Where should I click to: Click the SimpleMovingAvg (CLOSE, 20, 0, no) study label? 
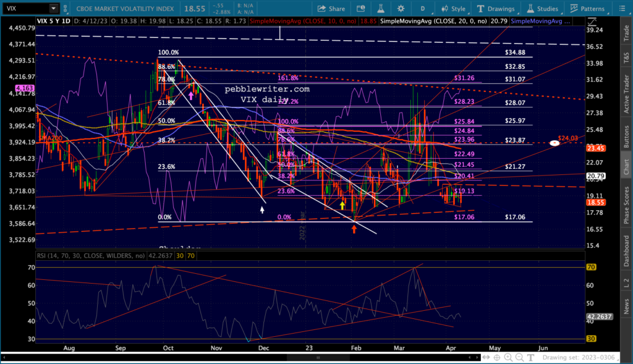[433, 21]
